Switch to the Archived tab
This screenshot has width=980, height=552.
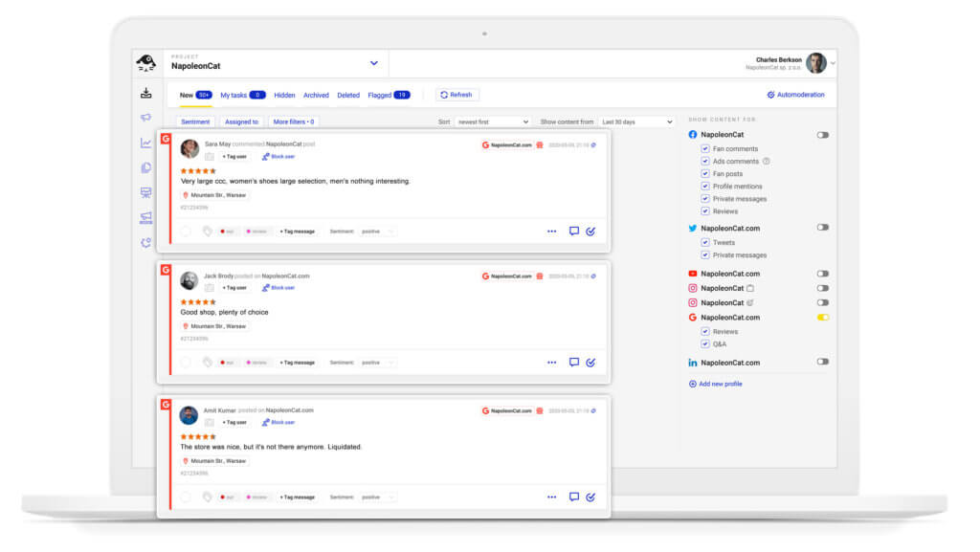pyautogui.click(x=316, y=96)
